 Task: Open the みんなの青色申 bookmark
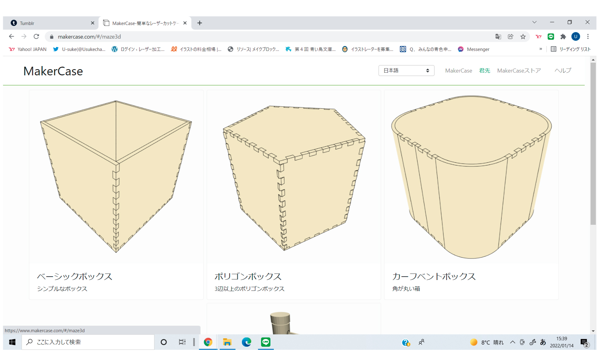click(425, 49)
